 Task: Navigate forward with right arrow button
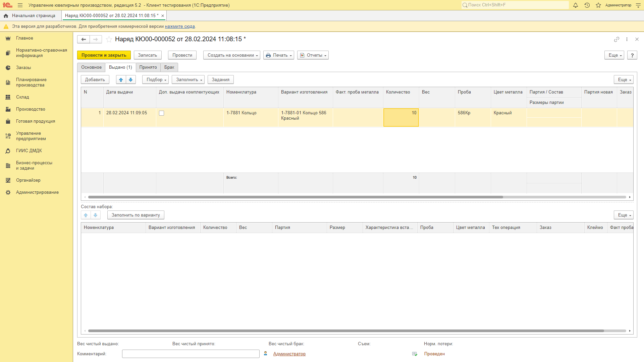[96, 39]
